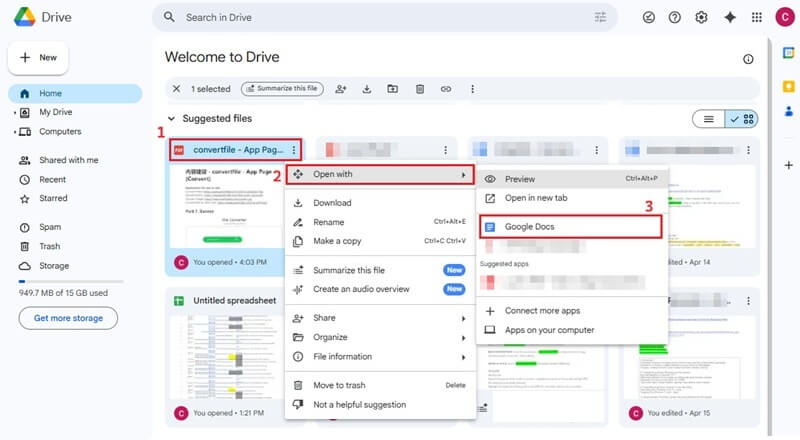Switch to list layout view

[709, 119]
